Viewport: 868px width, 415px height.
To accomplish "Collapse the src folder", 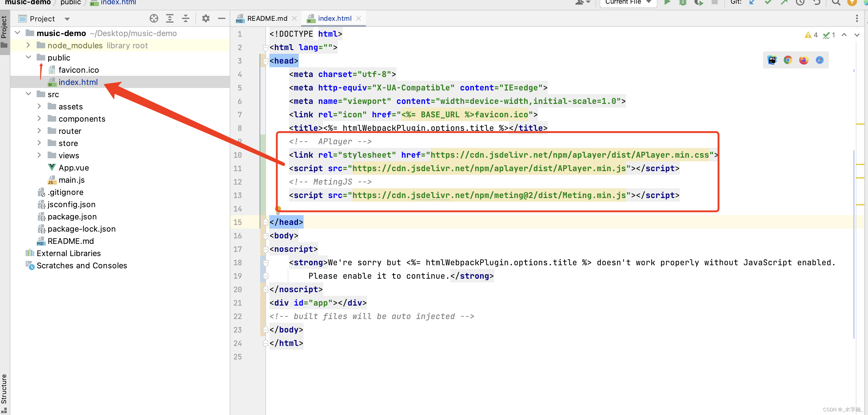I will (28, 94).
